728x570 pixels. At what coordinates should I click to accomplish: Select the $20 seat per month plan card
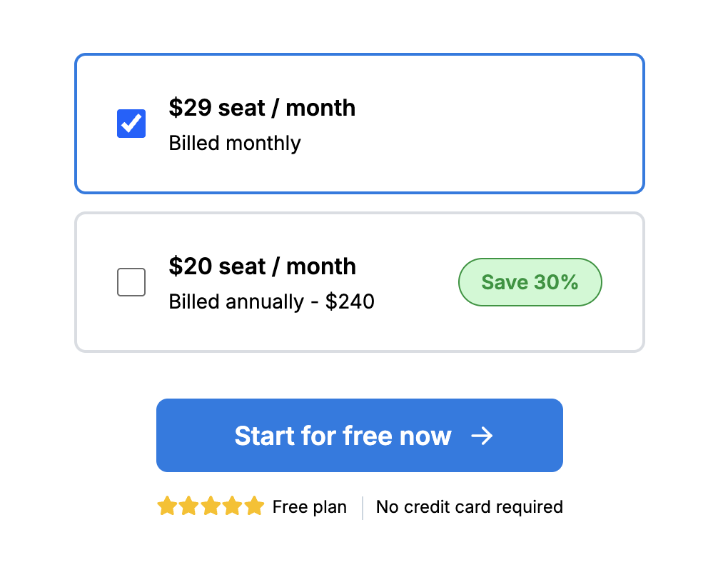pyautogui.click(x=360, y=281)
